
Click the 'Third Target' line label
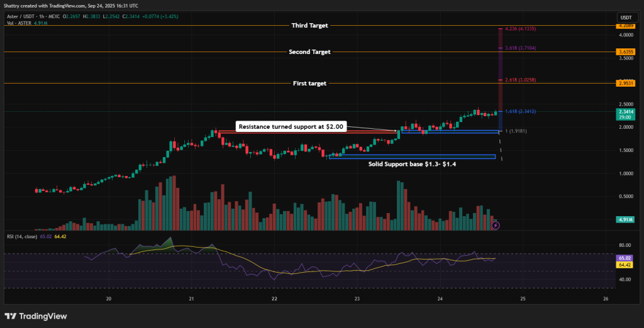pos(309,25)
